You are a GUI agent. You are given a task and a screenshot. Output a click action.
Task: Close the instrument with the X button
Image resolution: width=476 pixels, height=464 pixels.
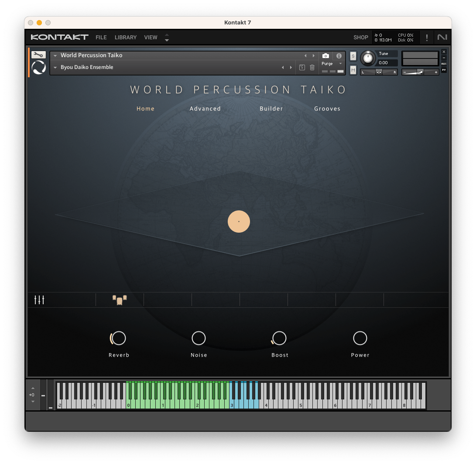point(444,52)
